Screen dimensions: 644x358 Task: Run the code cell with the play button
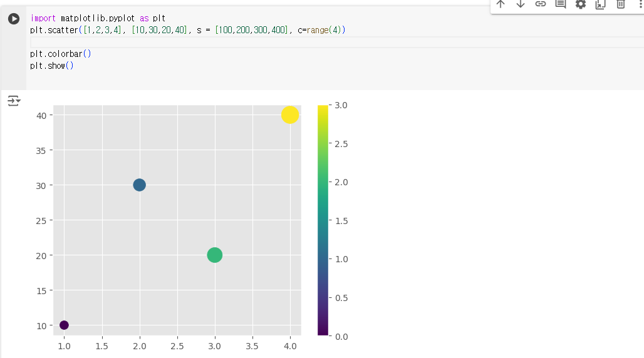click(x=14, y=19)
